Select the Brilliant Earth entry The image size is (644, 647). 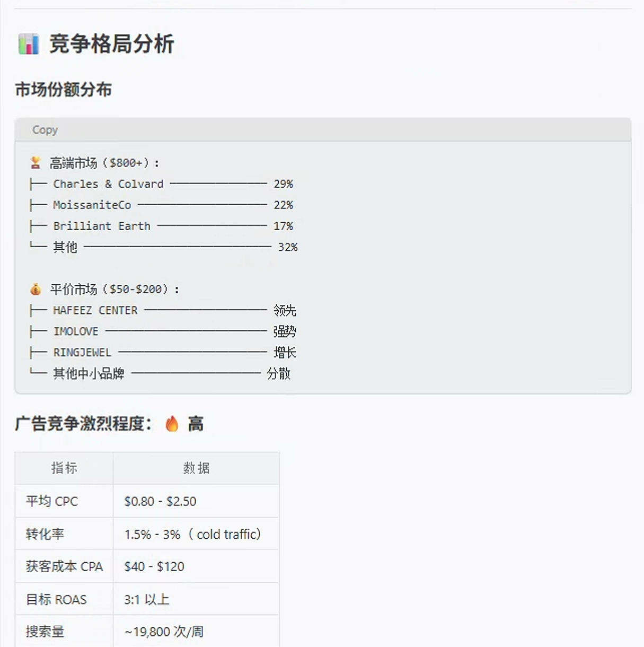[x=162, y=226]
